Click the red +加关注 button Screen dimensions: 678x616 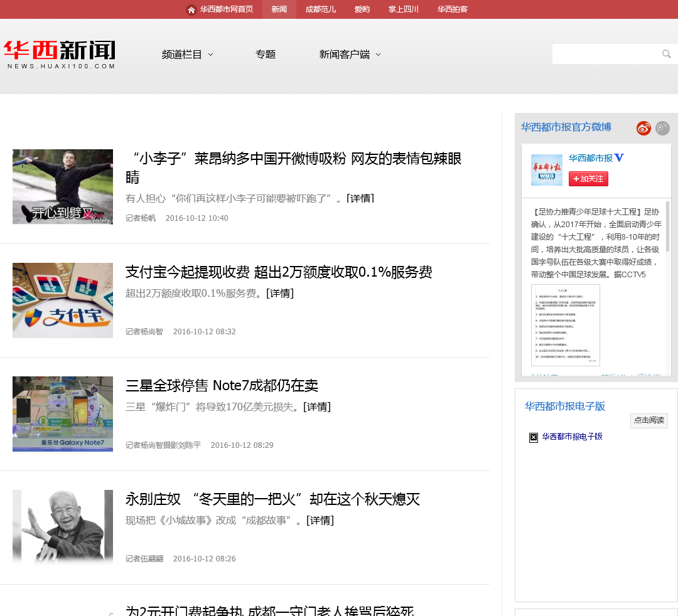click(x=588, y=179)
